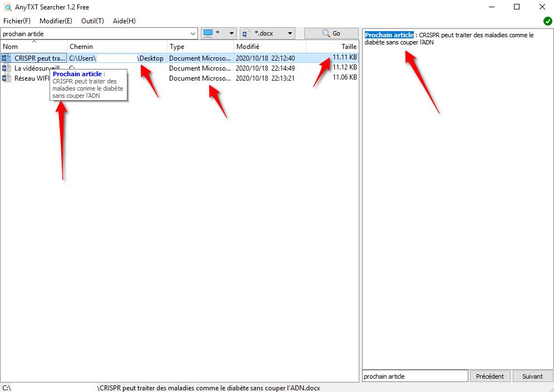Sort results by Nom column header
This screenshot has height=392, width=554.
(x=33, y=46)
